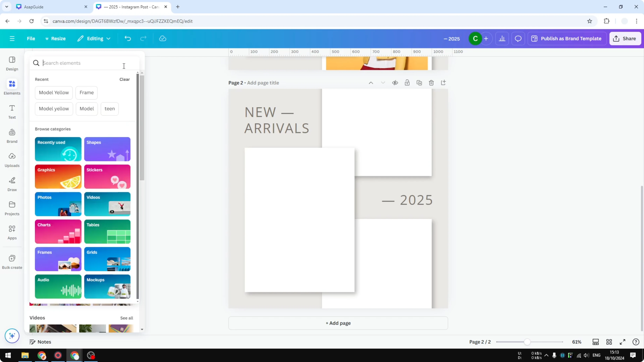This screenshot has width=644, height=362.
Task: Duplicate Page 2 using the copy icon
Action: click(419, 83)
